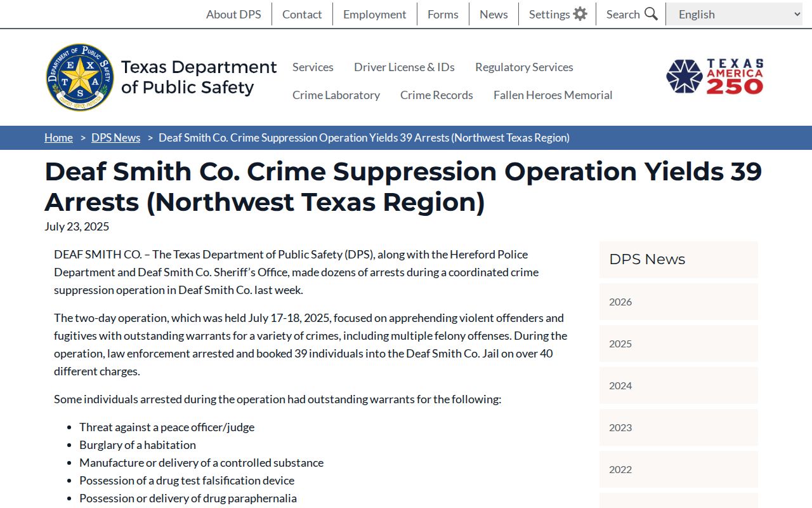Open the Forms page
812x508 pixels.
coord(443,14)
